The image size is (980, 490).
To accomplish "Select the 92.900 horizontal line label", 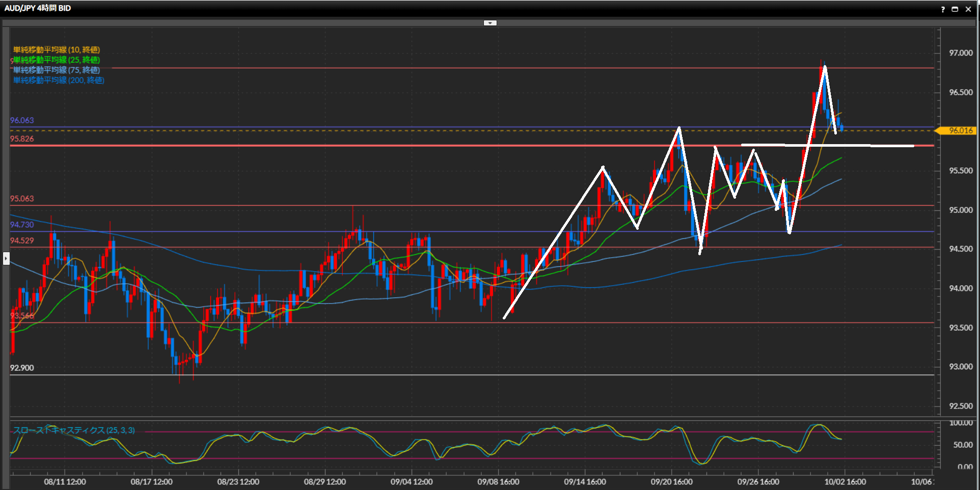I will (22, 368).
